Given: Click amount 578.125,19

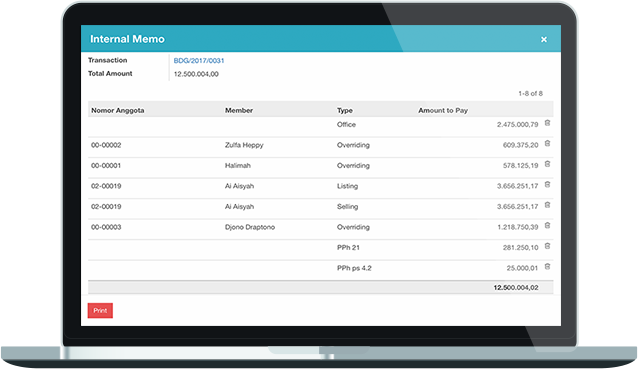Looking at the screenshot, I should tap(520, 166).
